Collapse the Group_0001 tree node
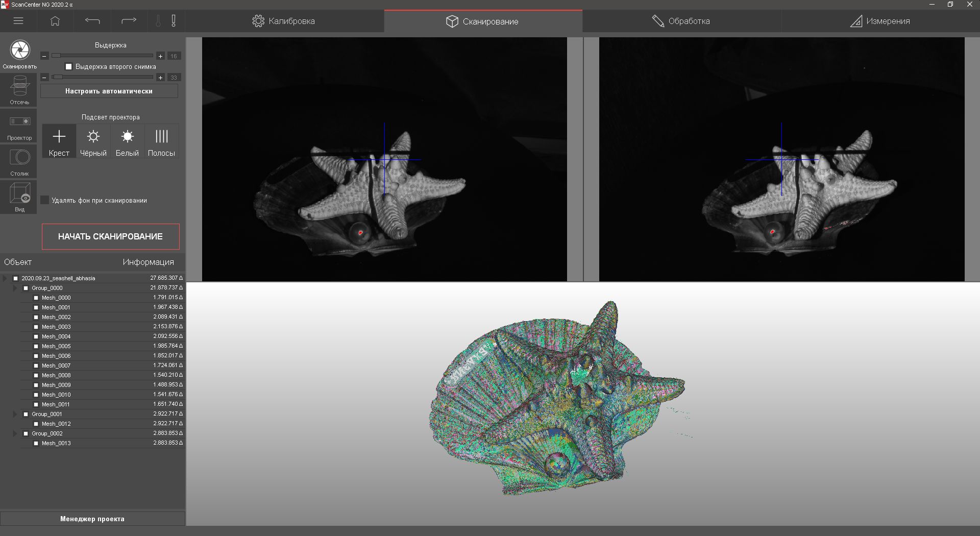980x536 pixels. click(x=15, y=414)
